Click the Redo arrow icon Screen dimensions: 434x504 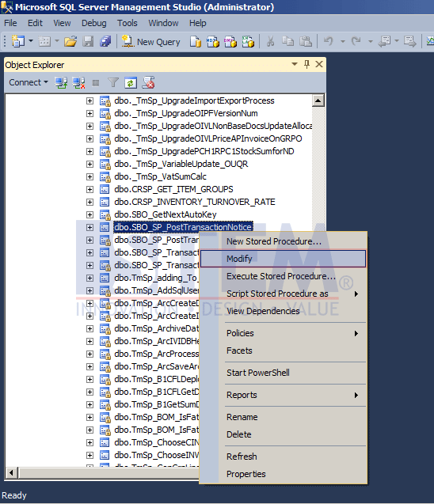pyautogui.click(x=356, y=41)
